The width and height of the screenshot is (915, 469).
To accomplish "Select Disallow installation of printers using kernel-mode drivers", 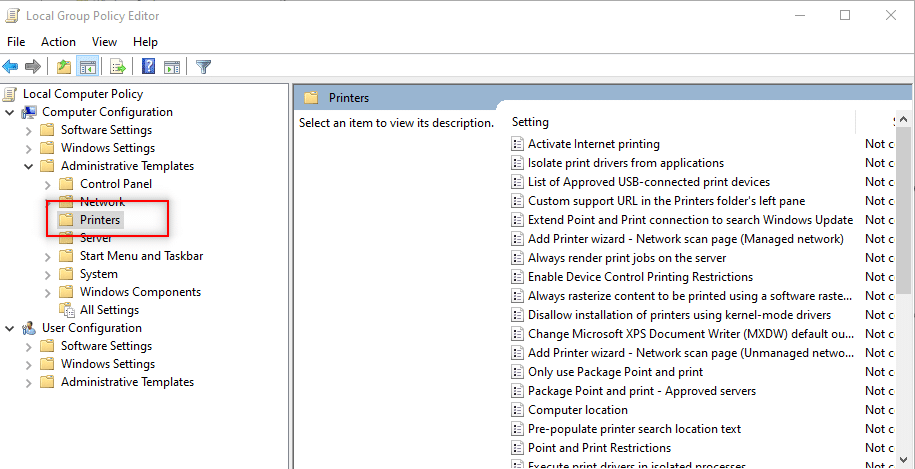I will coord(679,315).
